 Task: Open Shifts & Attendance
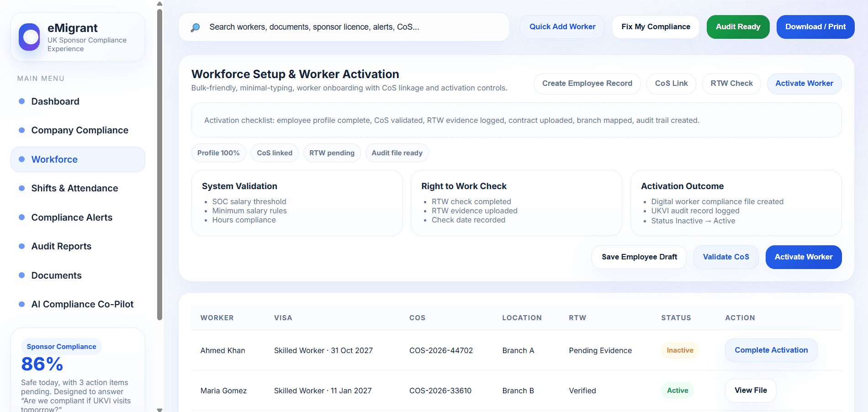coord(74,188)
